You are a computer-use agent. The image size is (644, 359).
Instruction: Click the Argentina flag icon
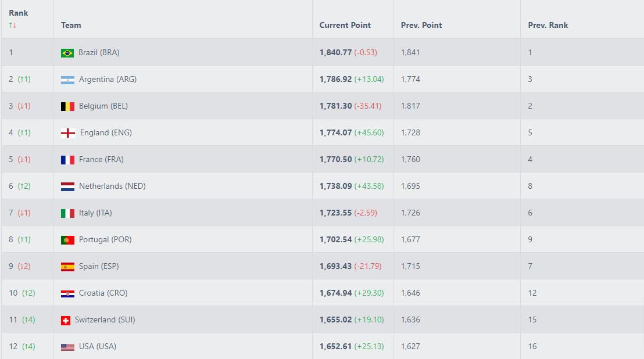click(x=67, y=80)
